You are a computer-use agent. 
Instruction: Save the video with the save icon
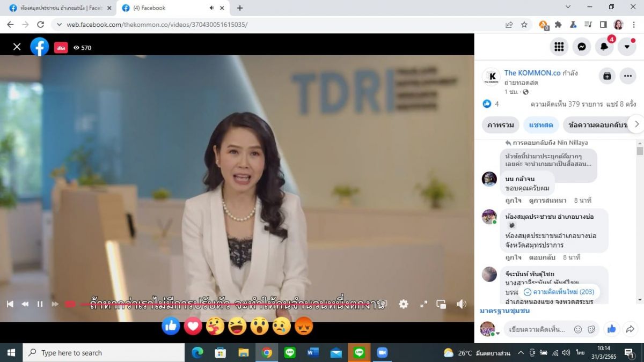pyautogui.click(x=607, y=76)
